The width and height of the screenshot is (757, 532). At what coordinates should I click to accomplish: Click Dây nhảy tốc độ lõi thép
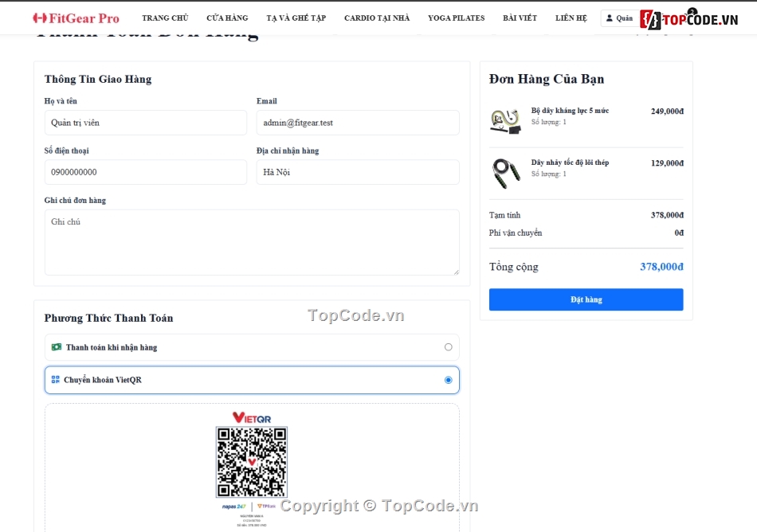570,162
